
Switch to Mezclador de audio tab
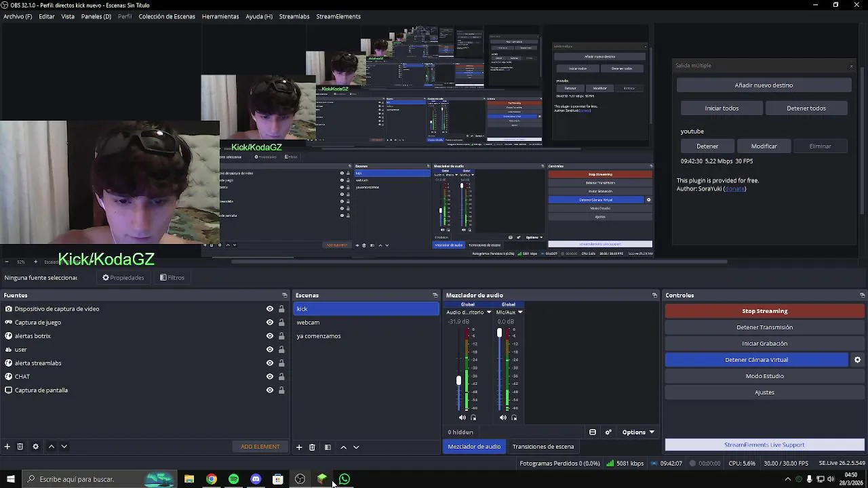pos(474,447)
